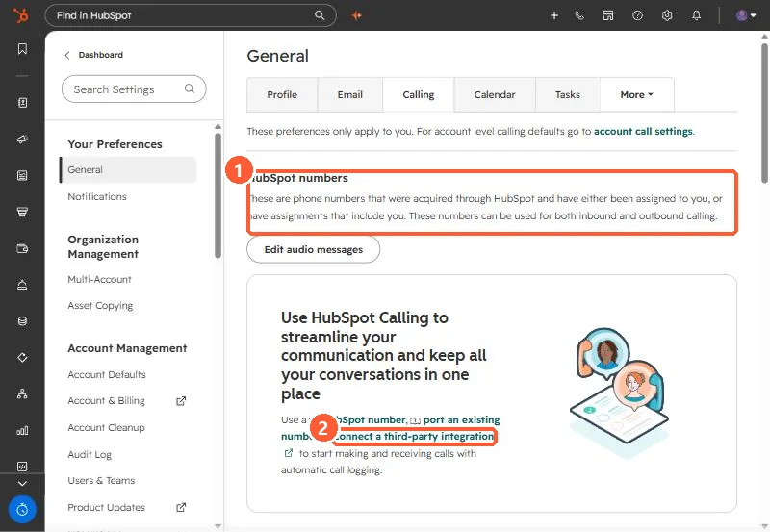The image size is (770, 532).
Task: Open Multi-Account settings
Action: [100, 279]
